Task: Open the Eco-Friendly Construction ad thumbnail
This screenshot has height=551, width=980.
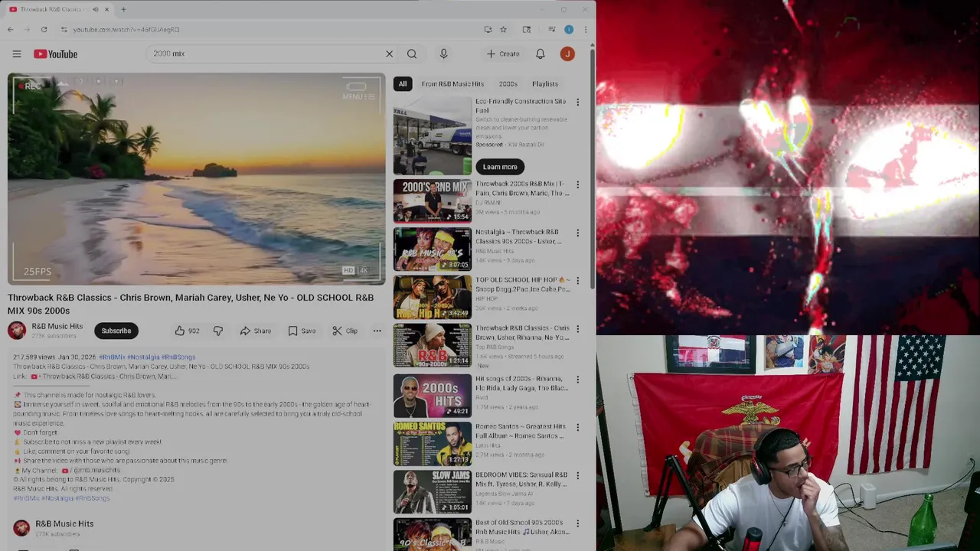Action: (433, 135)
